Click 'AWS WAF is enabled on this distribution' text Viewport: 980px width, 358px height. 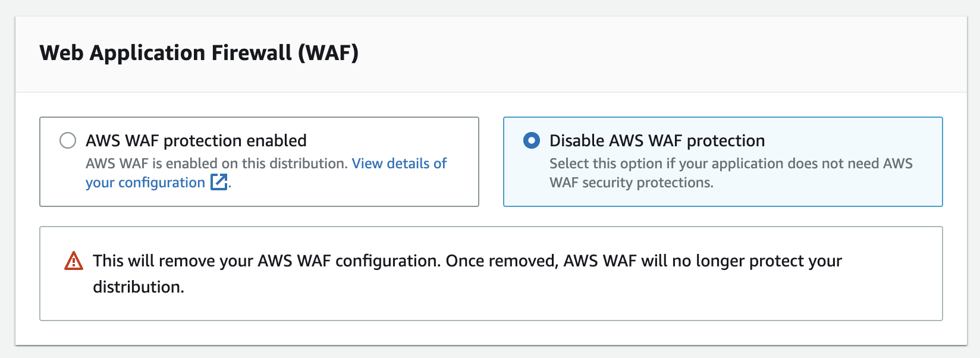pyautogui.click(x=216, y=164)
